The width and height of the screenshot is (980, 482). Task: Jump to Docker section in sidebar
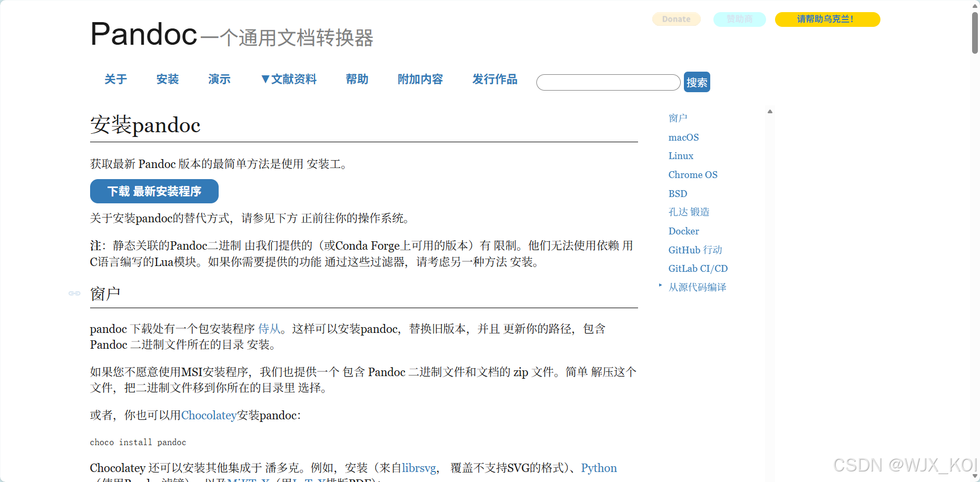pos(683,231)
